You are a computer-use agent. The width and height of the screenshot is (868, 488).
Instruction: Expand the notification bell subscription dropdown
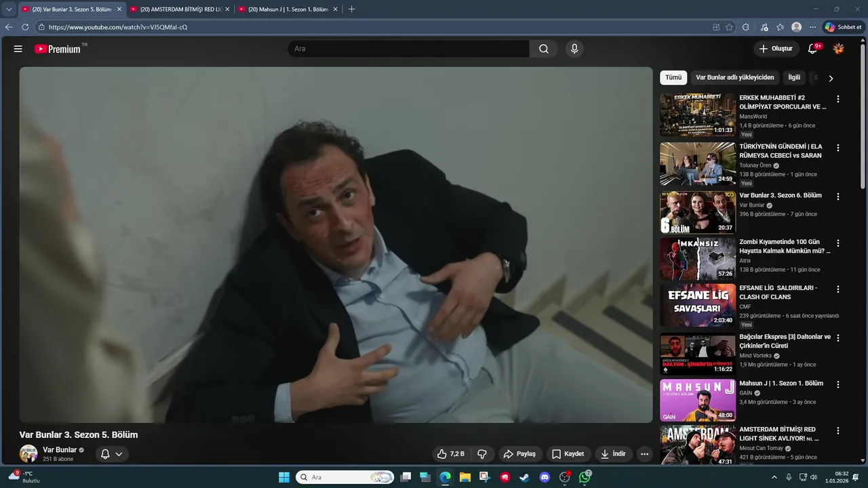pyautogui.click(x=119, y=454)
